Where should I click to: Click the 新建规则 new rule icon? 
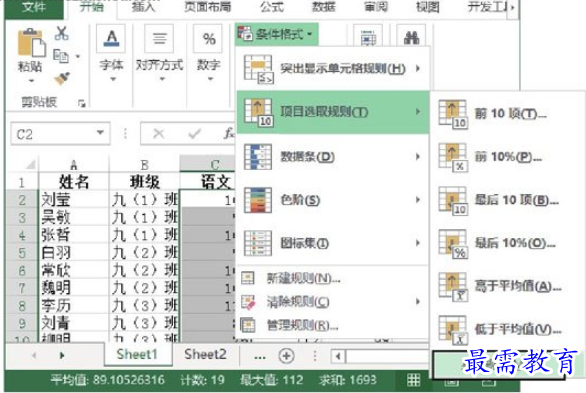coord(247,278)
